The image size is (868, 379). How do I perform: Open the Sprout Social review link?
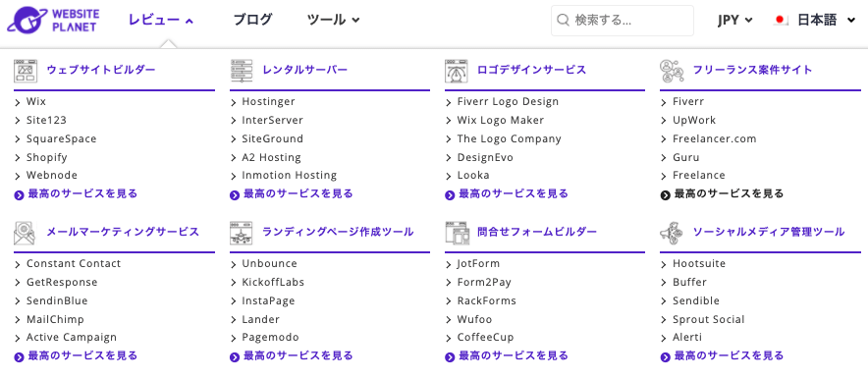coord(709,319)
